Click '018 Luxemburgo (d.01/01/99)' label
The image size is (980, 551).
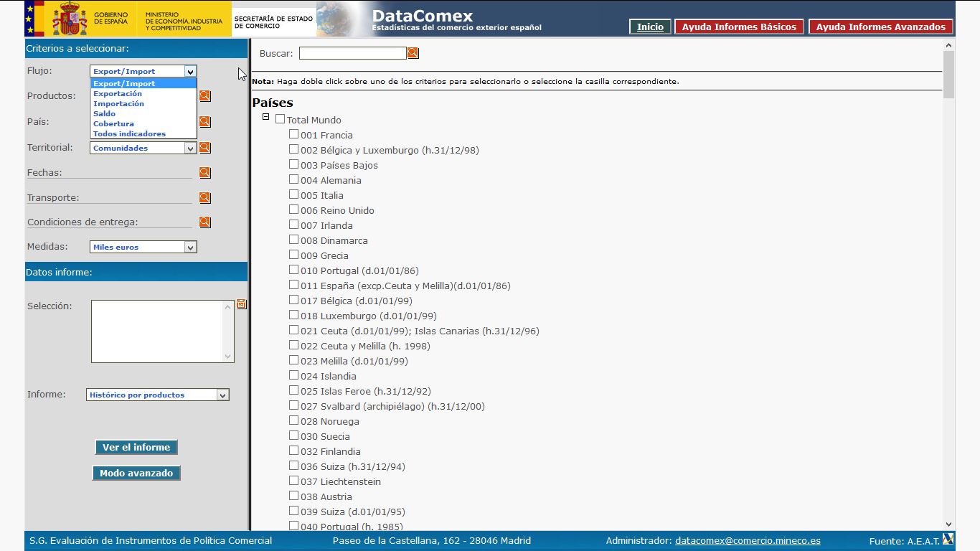(369, 316)
